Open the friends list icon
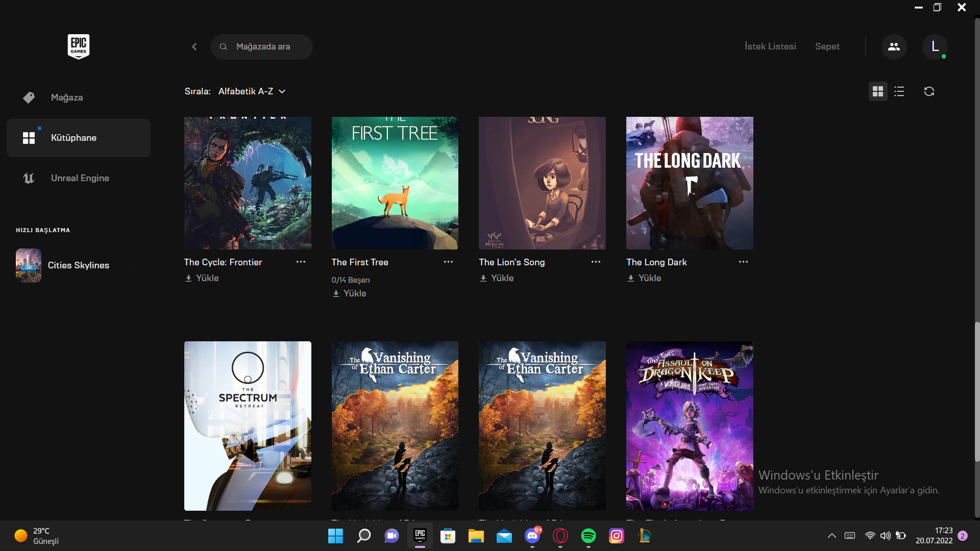Viewport: 980px width, 551px height. tap(894, 46)
